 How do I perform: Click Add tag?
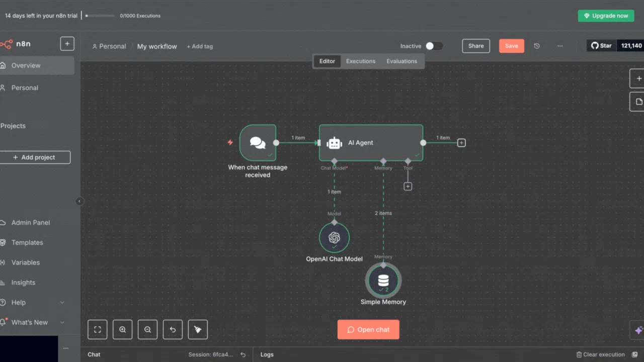coord(200,46)
